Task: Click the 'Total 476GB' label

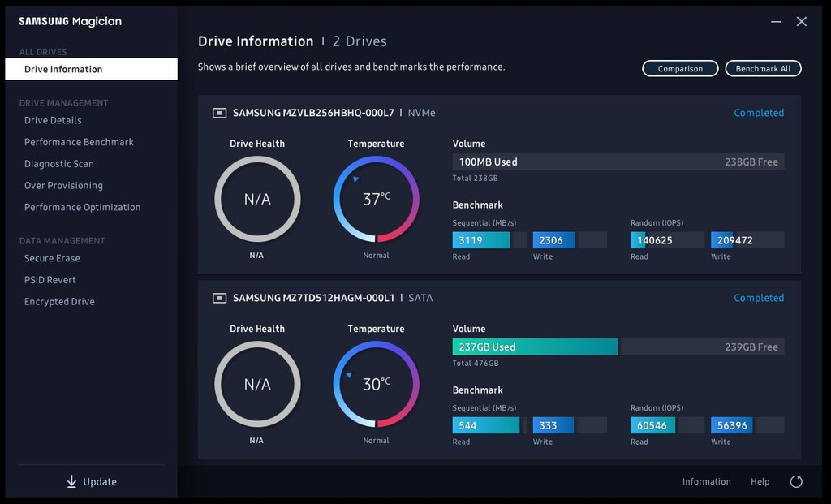Action: pyautogui.click(x=476, y=363)
